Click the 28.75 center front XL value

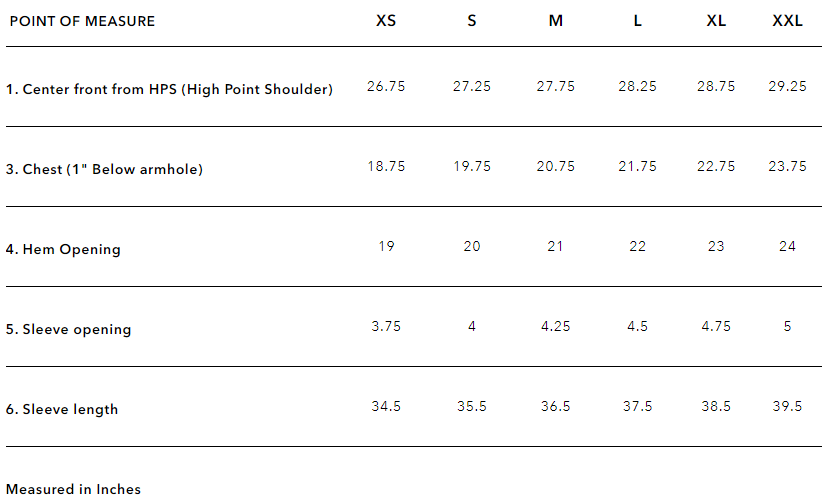(x=716, y=86)
